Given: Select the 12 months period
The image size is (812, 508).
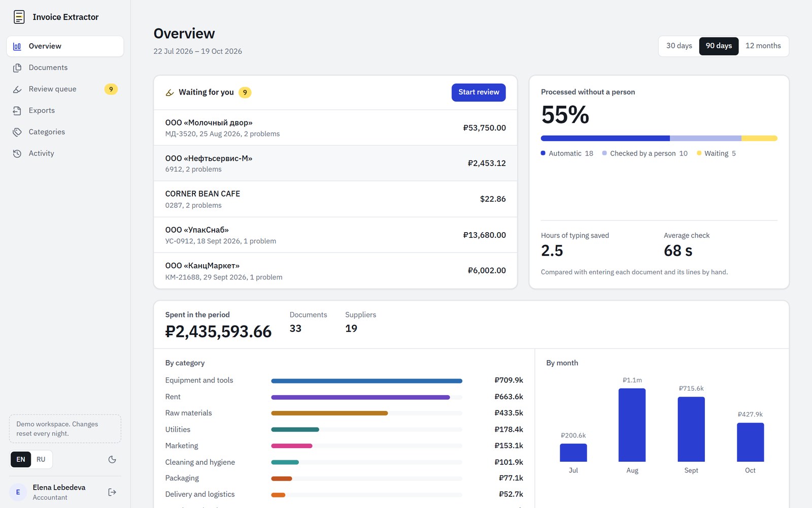Looking at the screenshot, I should click(763, 46).
